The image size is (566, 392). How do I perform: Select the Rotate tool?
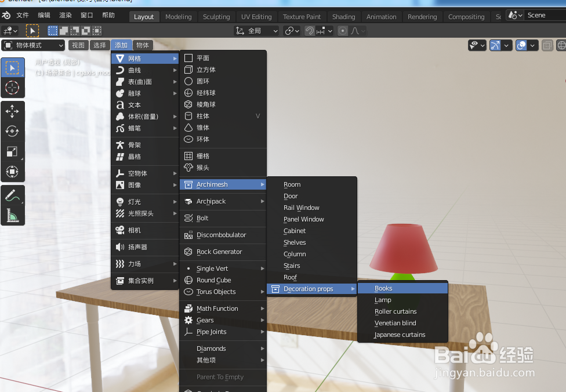tap(13, 131)
